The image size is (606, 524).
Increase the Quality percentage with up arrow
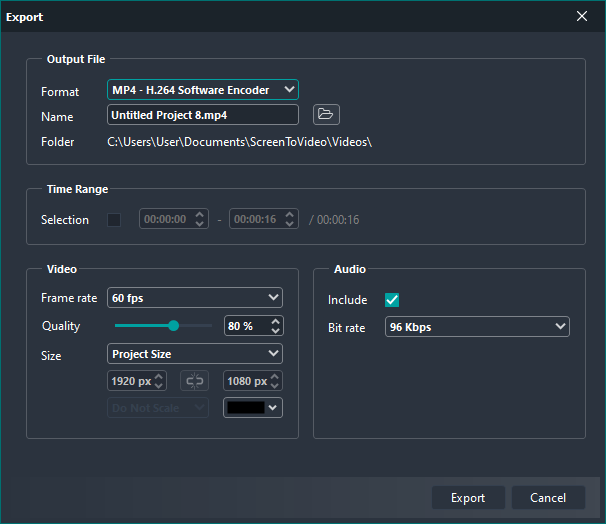[x=276, y=321]
